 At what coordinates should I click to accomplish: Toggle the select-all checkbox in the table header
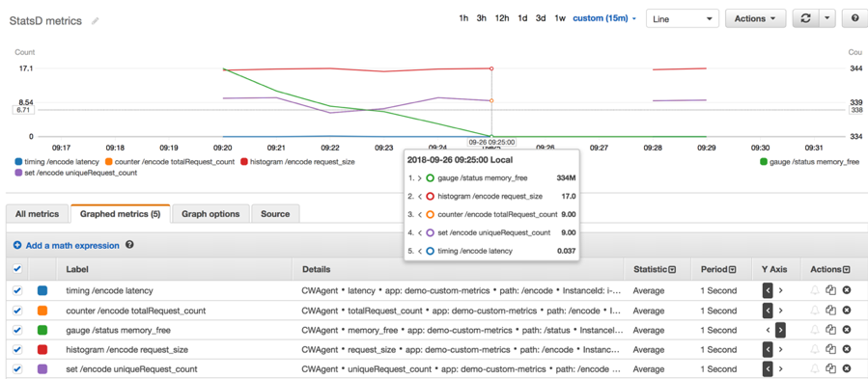(17, 269)
